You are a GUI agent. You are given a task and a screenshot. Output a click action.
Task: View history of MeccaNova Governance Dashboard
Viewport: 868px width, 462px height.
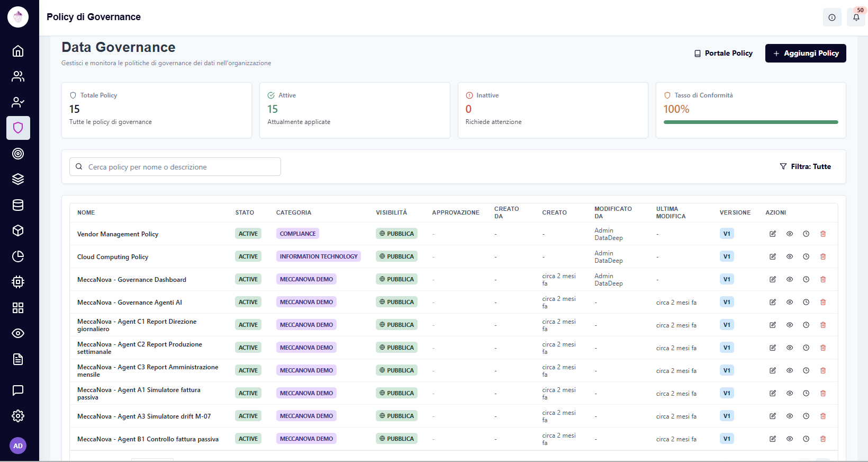(x=806, y=279)
